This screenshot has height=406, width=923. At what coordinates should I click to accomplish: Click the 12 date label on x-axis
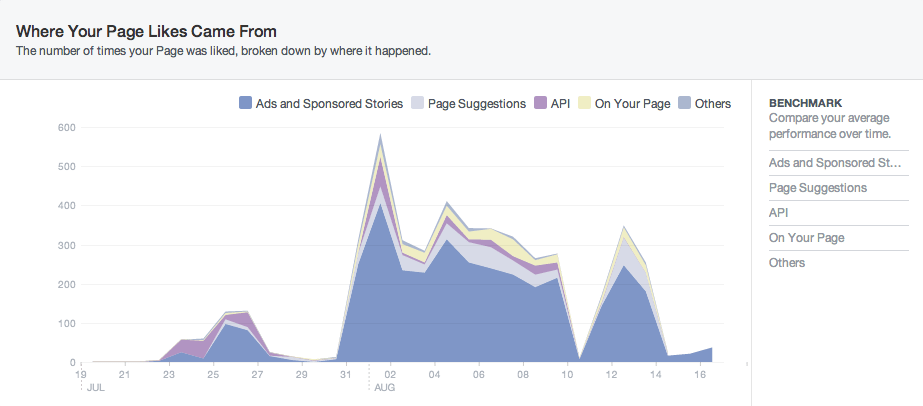(x=611, y=375)
